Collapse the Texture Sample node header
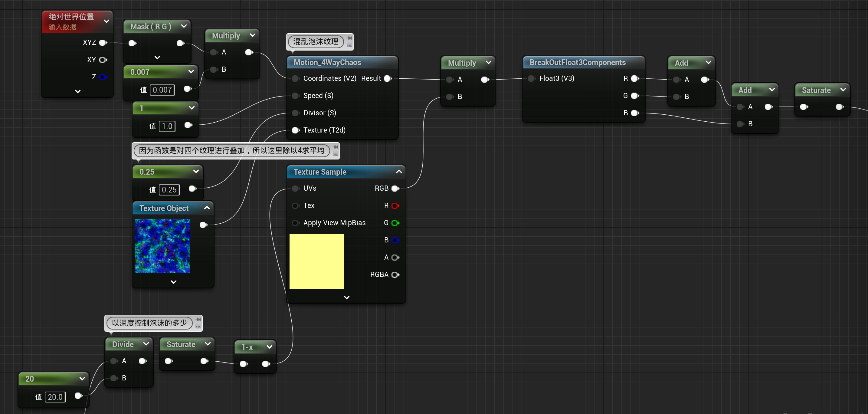This screenshot has width=868, height=414. [399, 171]
